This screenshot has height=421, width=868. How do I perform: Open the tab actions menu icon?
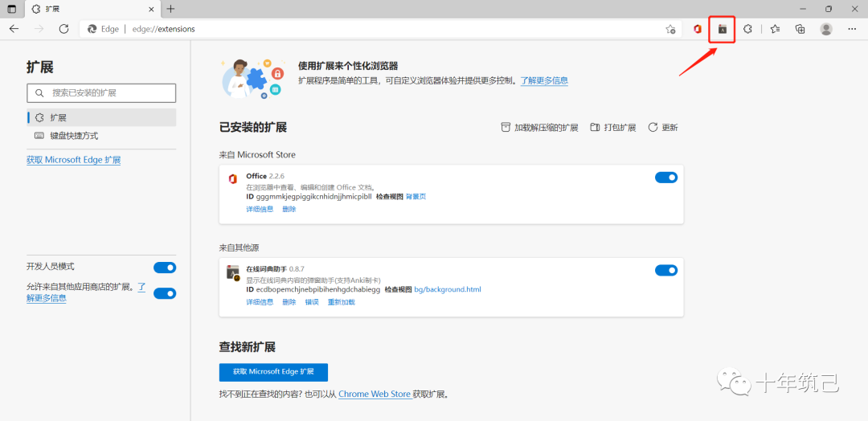pos(11,9)
